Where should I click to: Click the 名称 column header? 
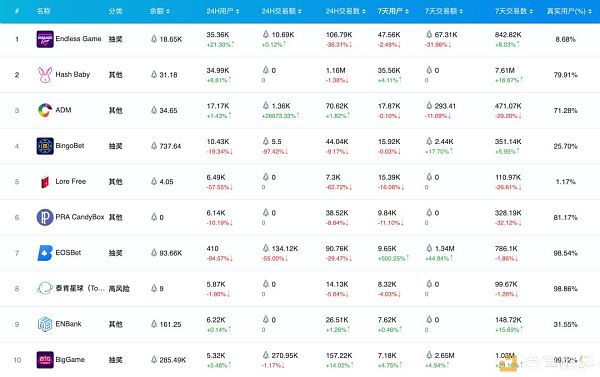click(43, 11)
